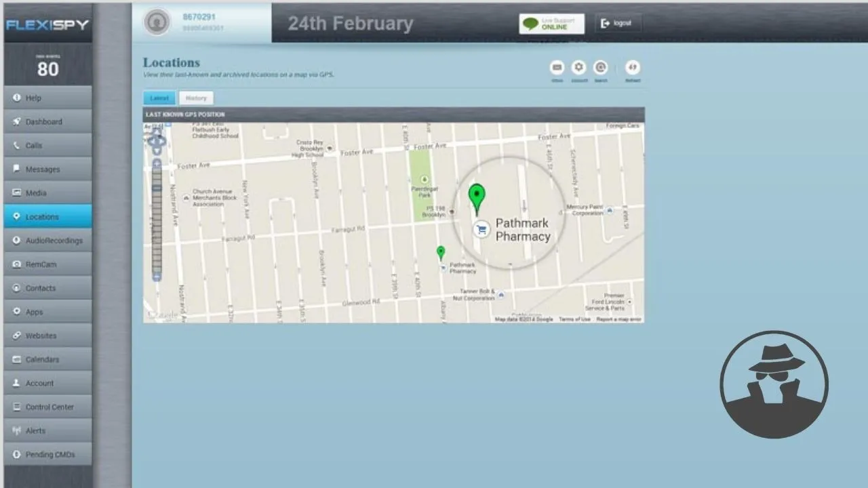
Task: Open RemCam in the sidebar
Action: [47, 264]
